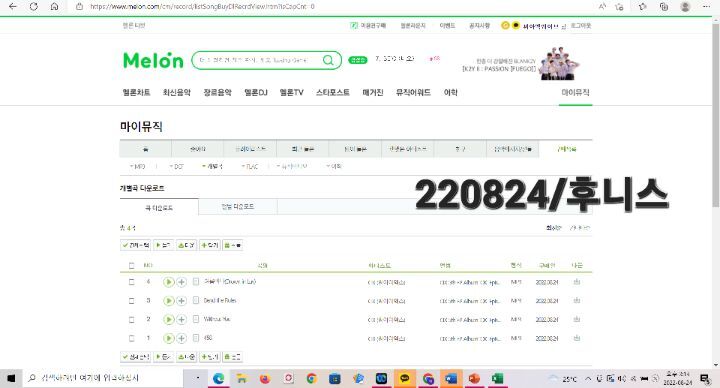Switch to the 앨범 다운로드 tab

pyautogui.click(x=238, y=207)
